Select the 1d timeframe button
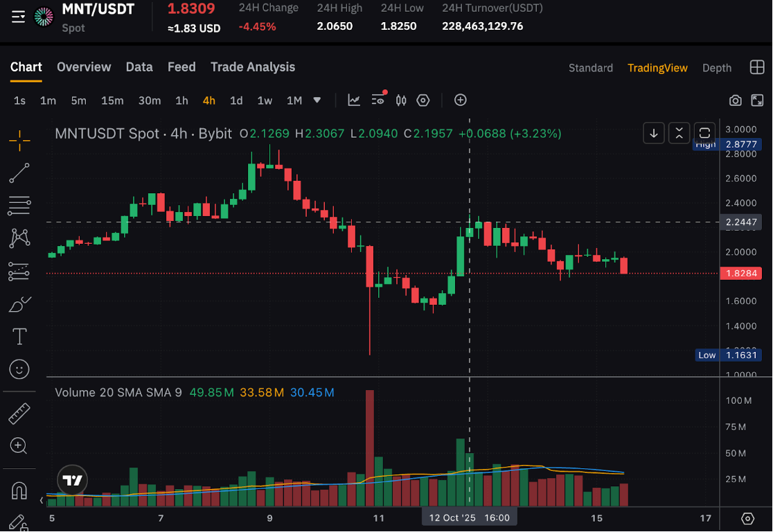The image size is (773, 532). [236, 100]
